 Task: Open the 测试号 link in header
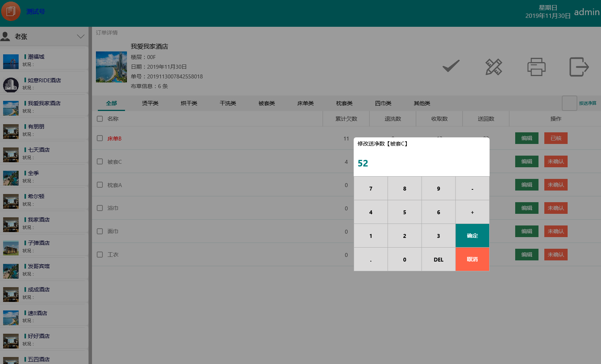point(36,12)
